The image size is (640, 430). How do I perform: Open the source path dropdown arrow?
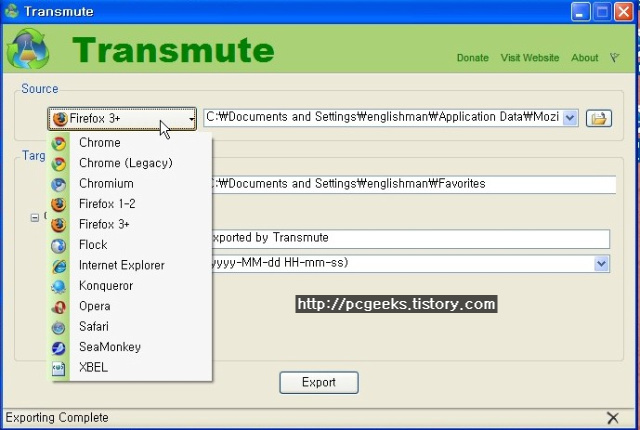[x=570, y=118]
